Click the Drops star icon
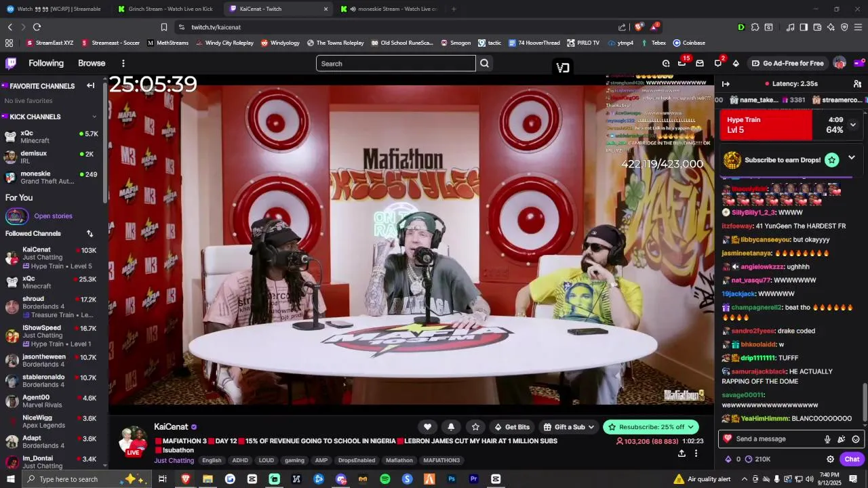This screenshot has height=488, width=868. (x=832, y=160)
